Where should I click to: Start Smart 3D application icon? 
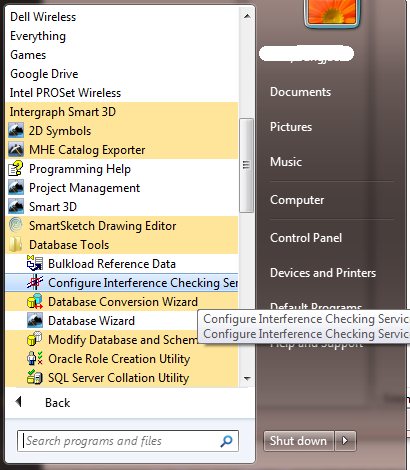(x=16, y=207)
